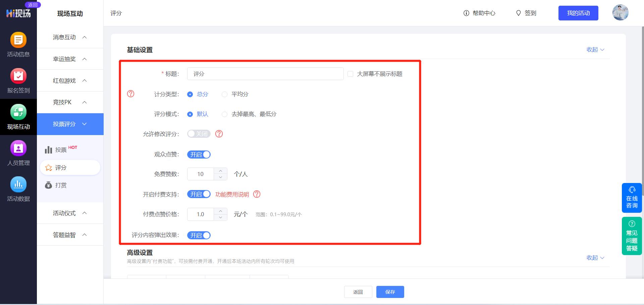Click the 帮助中心 info icon in the top bar

pyautogui.click(x=466, y=13)
